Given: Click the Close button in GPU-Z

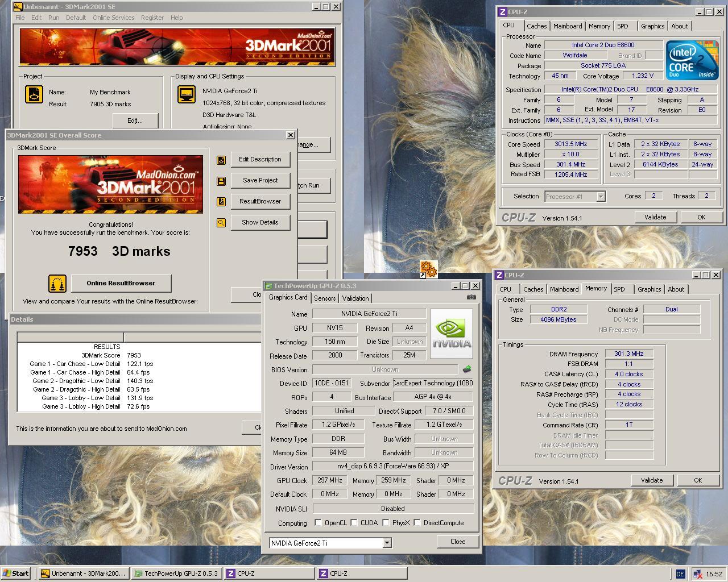Looking at the screenshot, I should tap(458, 542).
